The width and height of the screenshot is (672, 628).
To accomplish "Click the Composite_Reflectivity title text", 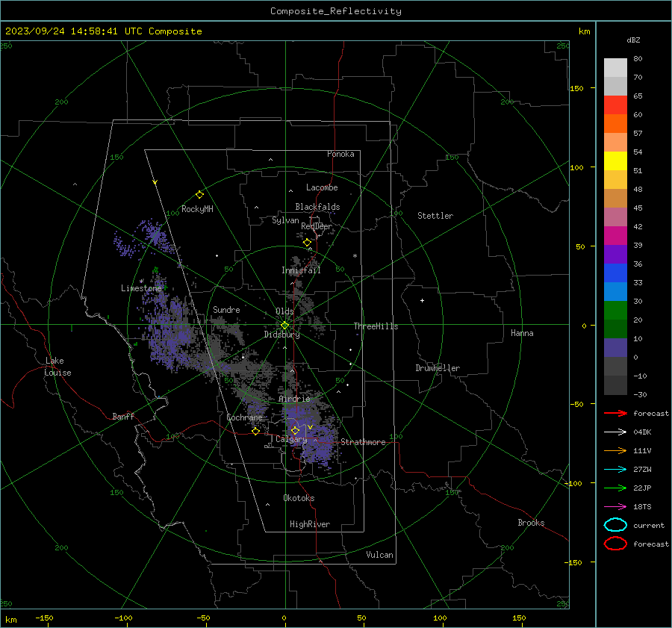I will coord(336,11).
